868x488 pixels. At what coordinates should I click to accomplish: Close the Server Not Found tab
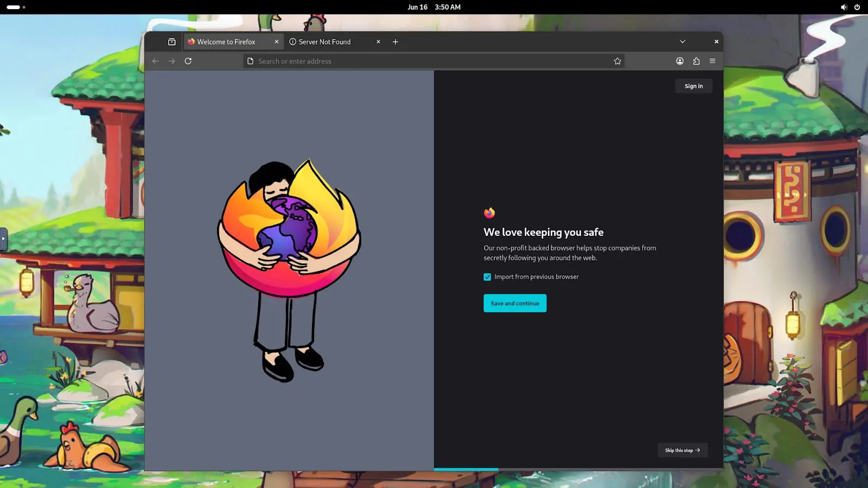pos(379,42)
